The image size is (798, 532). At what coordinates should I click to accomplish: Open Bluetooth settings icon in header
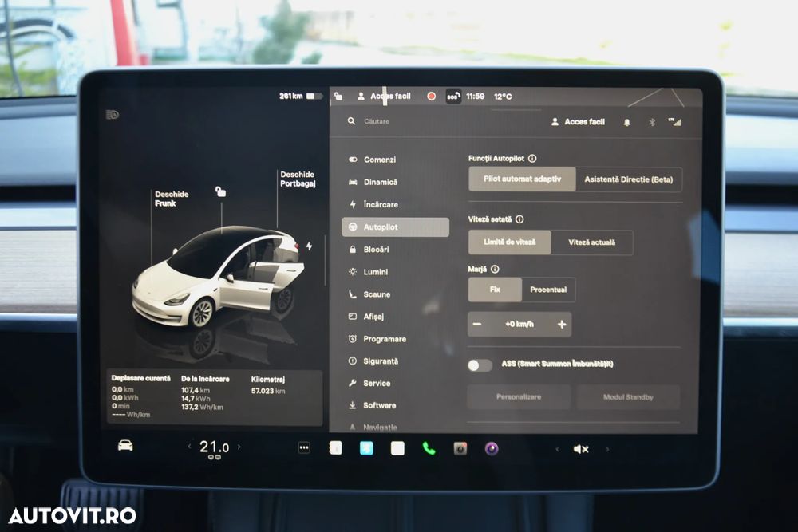(652, 122)
